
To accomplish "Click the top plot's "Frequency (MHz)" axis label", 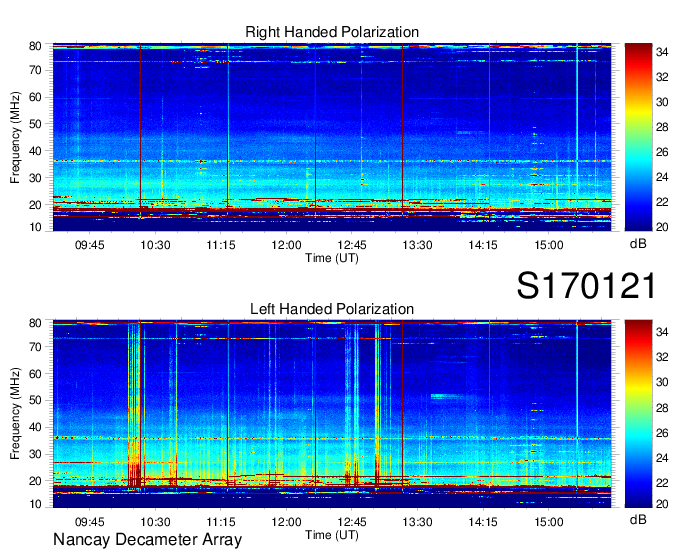I will click(x=15, y=137).
